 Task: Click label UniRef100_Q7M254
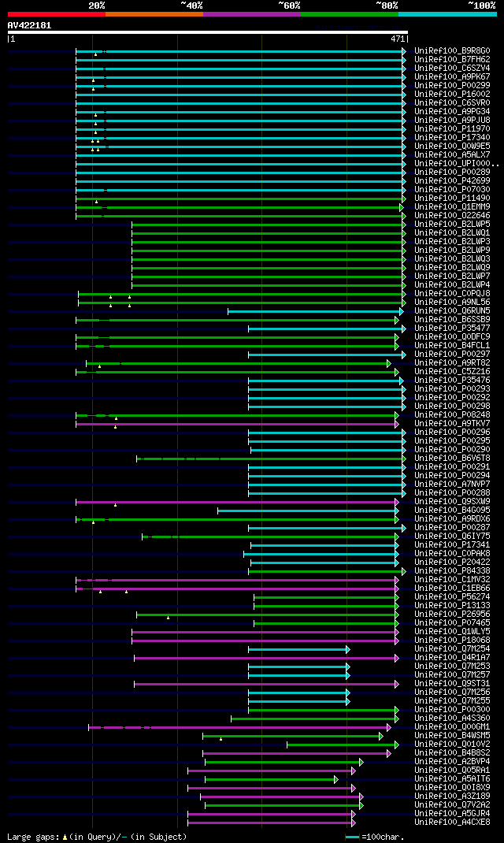tap(452, 649)
